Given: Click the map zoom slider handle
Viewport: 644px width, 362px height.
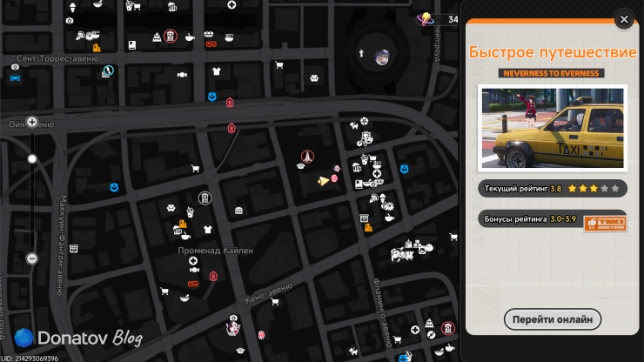Looking at the screenshot, I should [x=32, y=159].
